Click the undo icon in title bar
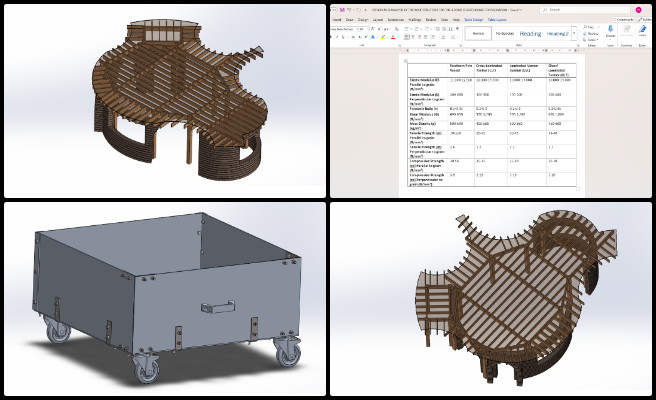The height and width of the screenshot is (400, 656). pyautogui.click(x=351, y=10)
